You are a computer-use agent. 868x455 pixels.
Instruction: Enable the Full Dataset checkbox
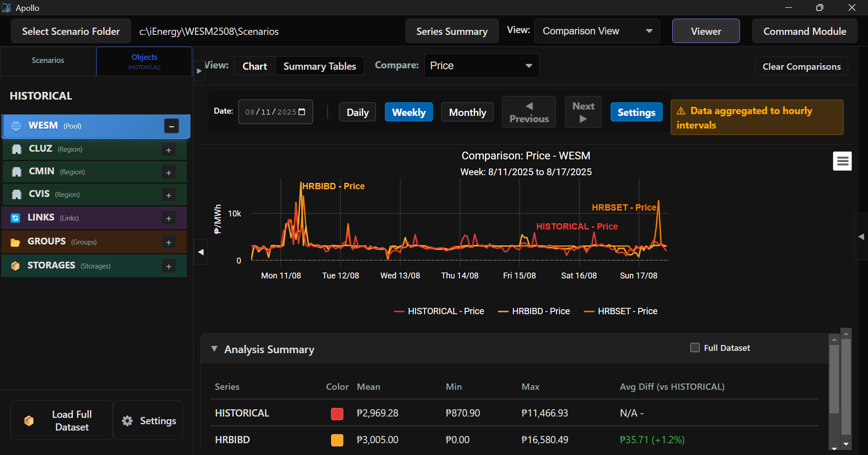695,348
